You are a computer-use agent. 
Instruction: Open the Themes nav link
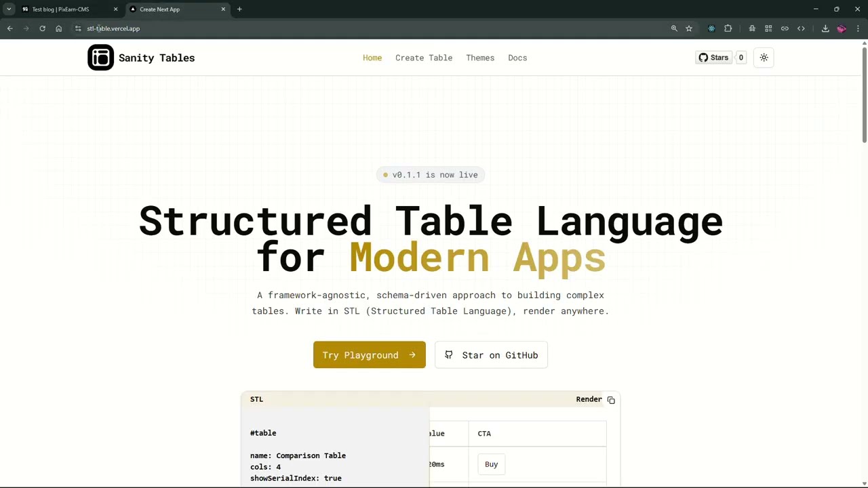(x=480, y=58)
